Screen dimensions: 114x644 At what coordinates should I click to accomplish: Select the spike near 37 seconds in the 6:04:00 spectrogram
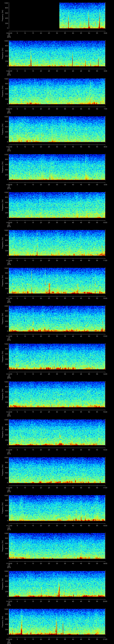[68, 24]
